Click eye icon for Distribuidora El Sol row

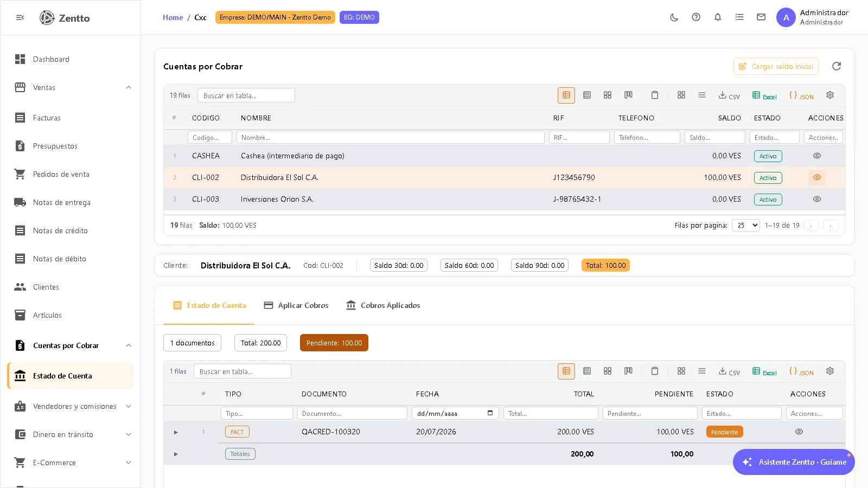pyautogui.click(x=817, y=178)
